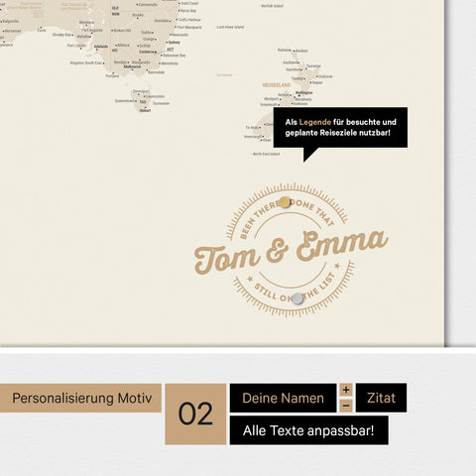Click the BEEN THERE text on the stamp
Image resolution: width=476 pixels, height=476 pixels.
pyautogui.click(x=259, y=219)
